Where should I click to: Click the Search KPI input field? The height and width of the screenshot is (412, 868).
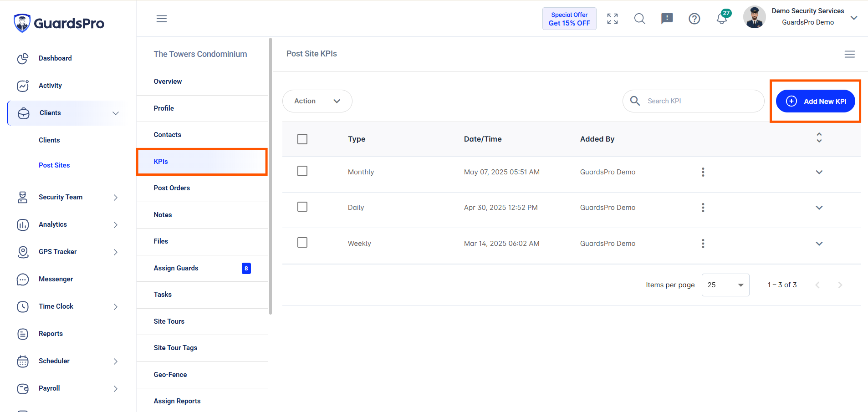[x=694, y=101]
